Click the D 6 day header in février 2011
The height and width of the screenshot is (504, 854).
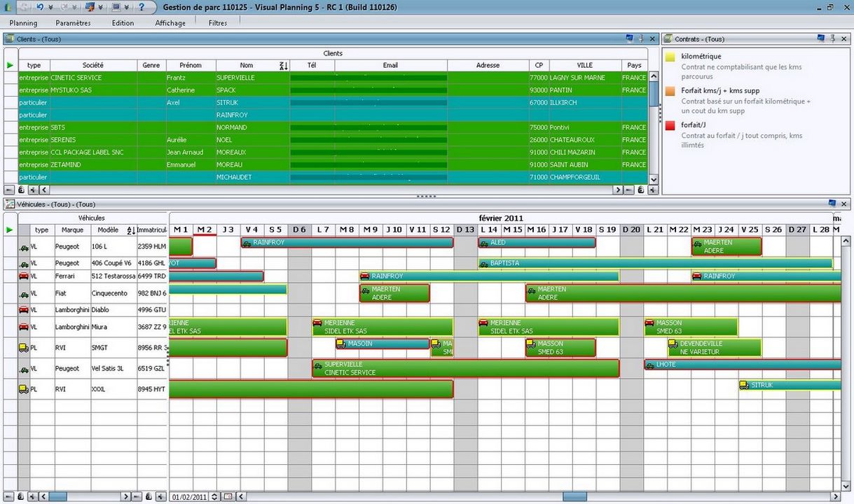(299, 230)
